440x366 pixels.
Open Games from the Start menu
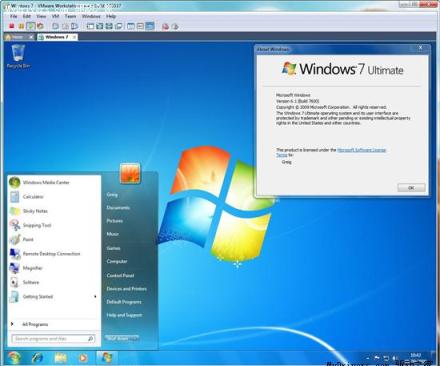click(x=113, y=248)
